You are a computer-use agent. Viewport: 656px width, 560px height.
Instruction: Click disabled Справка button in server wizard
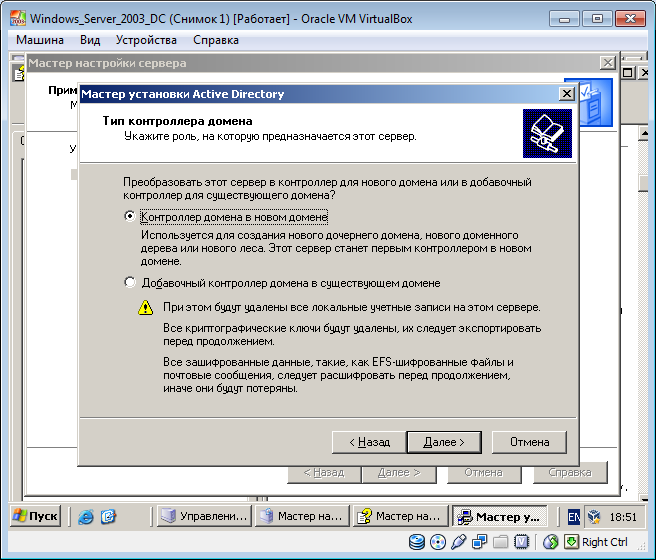point(570,473)
